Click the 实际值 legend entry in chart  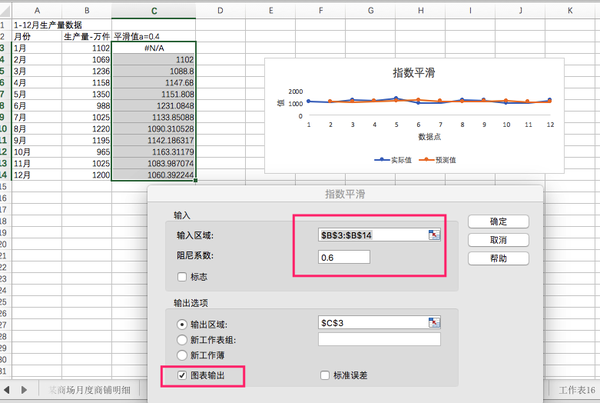(393, 160)
